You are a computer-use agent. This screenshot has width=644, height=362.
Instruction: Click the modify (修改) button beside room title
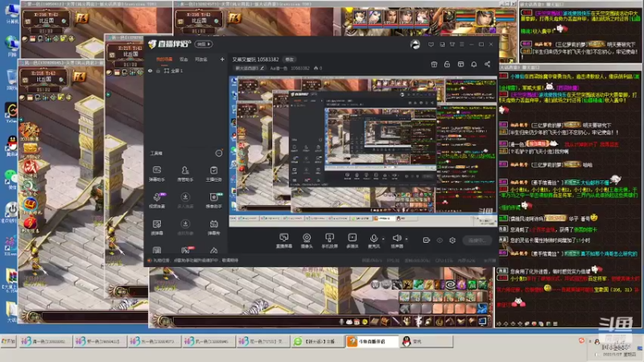coord(290,60)
